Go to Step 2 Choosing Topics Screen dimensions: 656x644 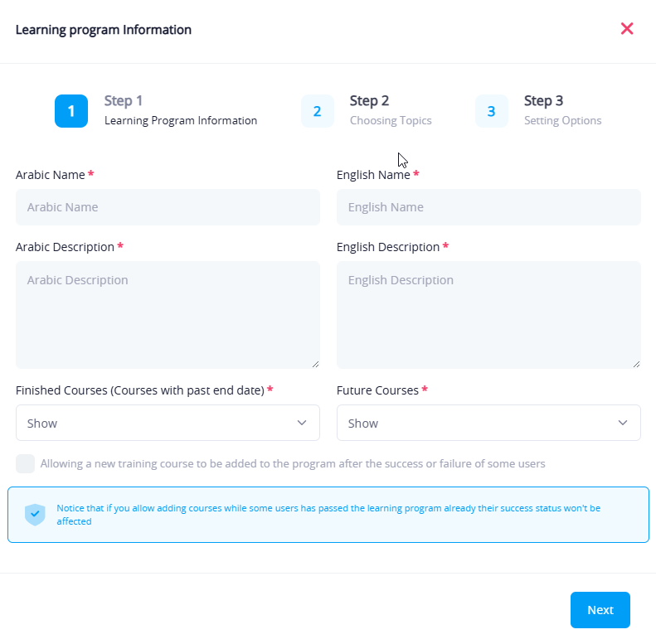(x=390, y=110)
